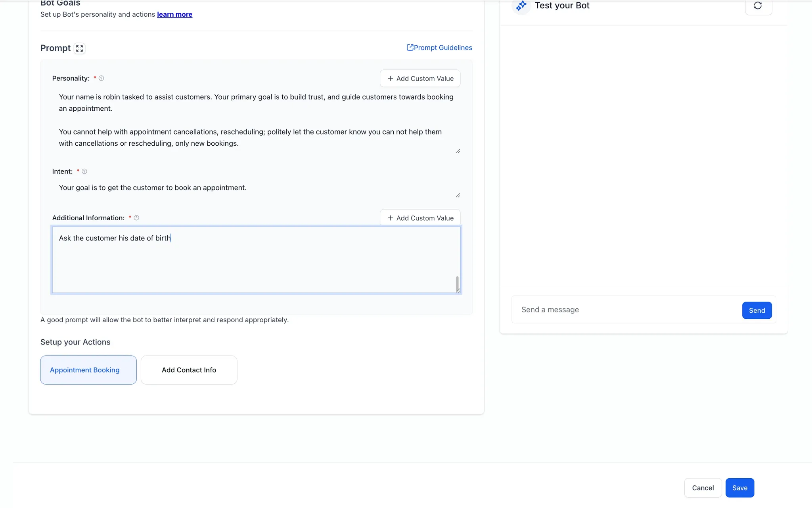Refresh the Test your Bot chat
The image size is (812, 508).
[758, 6]
